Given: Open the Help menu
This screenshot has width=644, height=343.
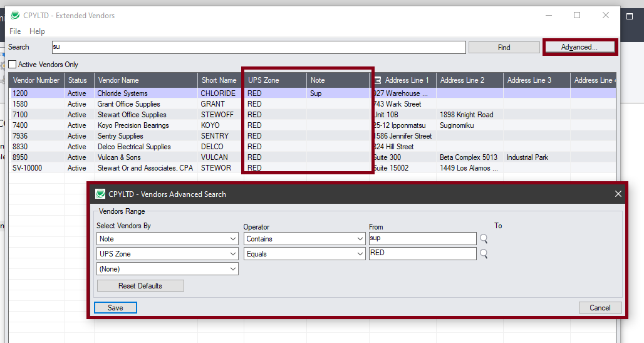Looking at the screenshot, I should [37, 31].
